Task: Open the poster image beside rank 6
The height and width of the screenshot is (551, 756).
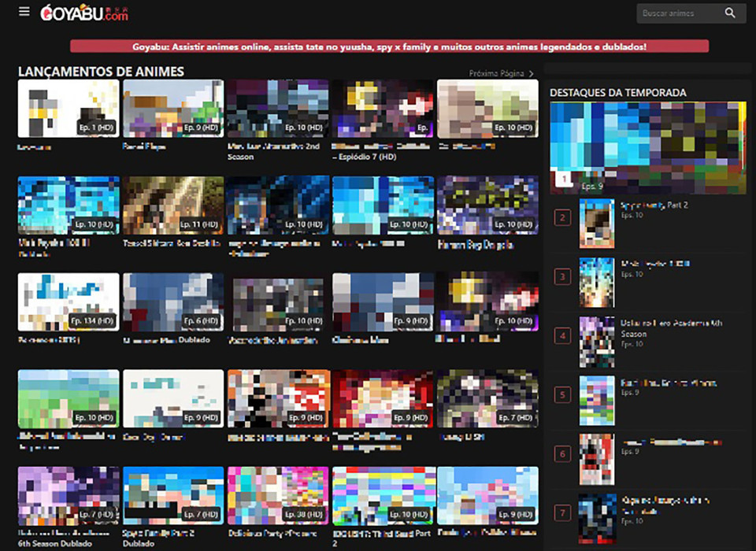Action: tap(597, 460)
